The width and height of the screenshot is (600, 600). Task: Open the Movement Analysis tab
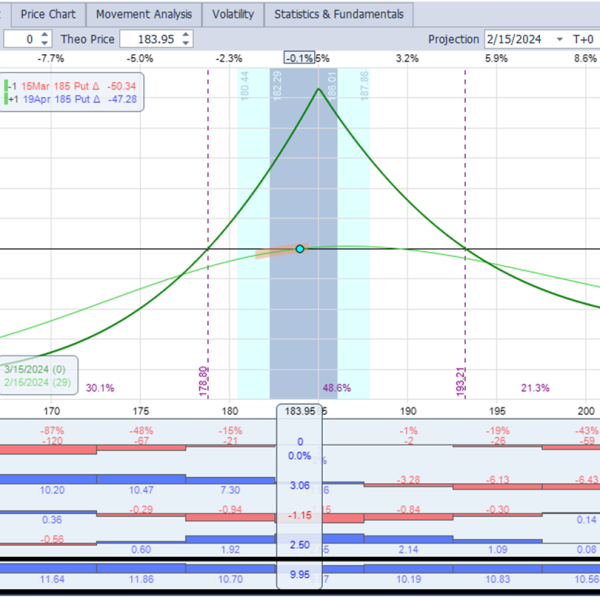coord(144,15)
